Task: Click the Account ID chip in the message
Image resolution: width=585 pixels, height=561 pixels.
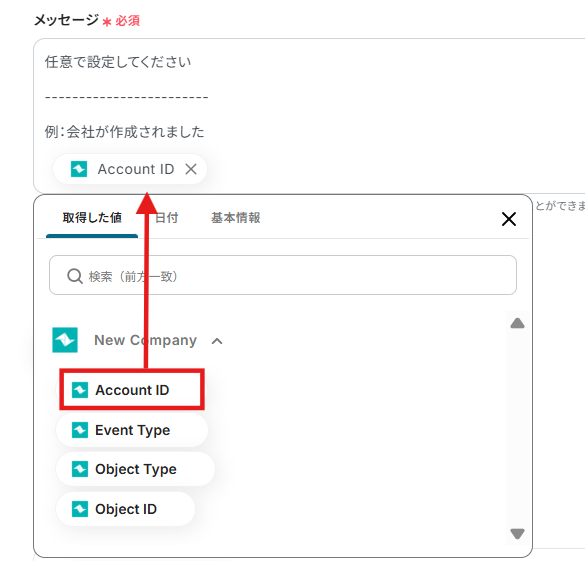Action: click(x=130, y=169)
